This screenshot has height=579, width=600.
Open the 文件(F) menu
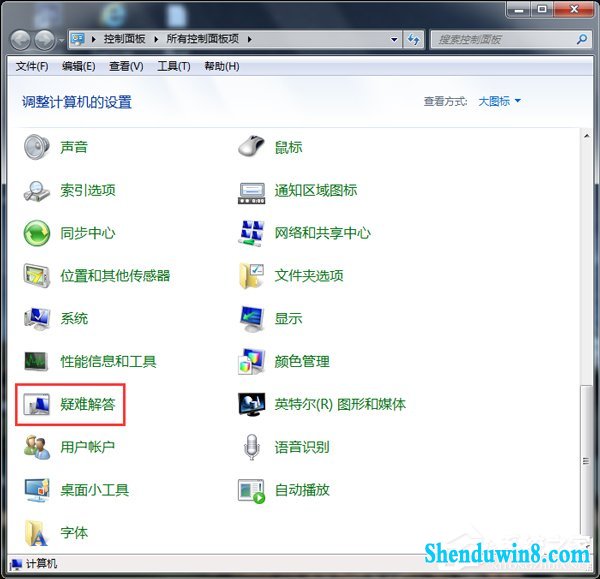pos(32,67)
